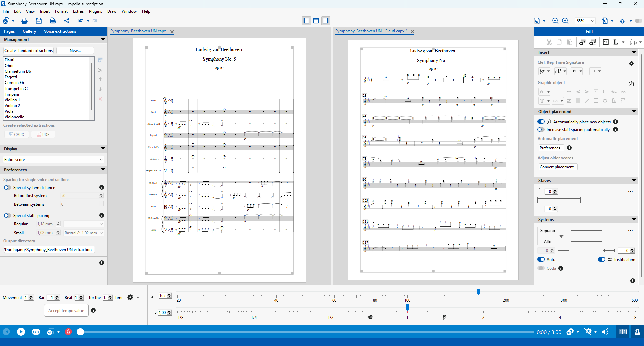Click the red metronome icon
Viewport: 644px width, 346px height.
pos(68,332)
